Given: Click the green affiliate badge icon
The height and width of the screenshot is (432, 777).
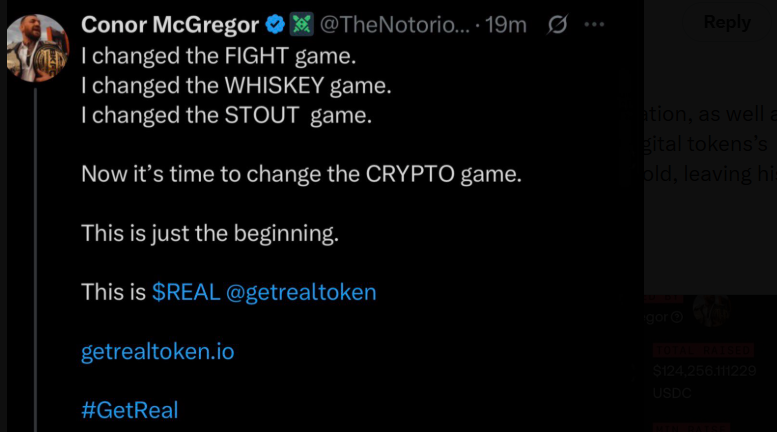Looking at the screenshot, I should [x=301, y=25].
